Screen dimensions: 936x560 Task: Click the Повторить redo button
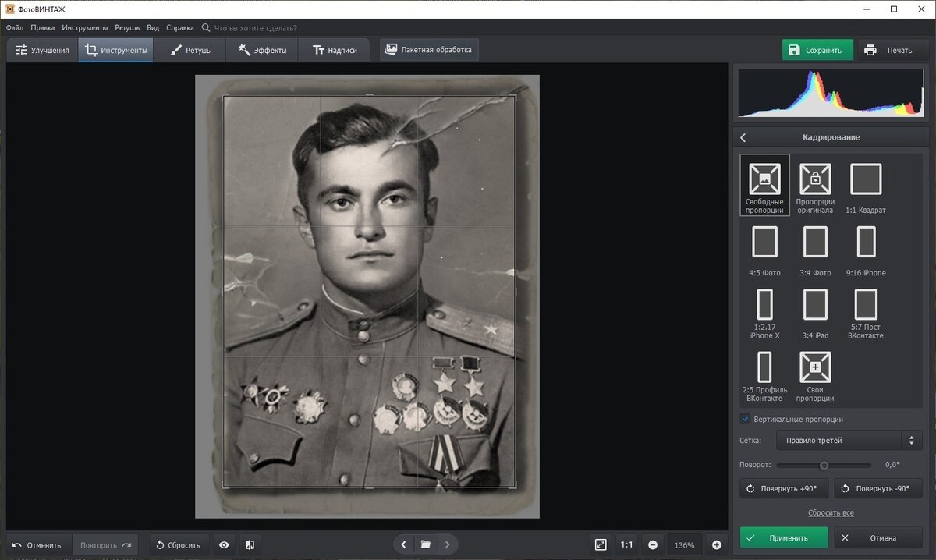click(105, 545)
